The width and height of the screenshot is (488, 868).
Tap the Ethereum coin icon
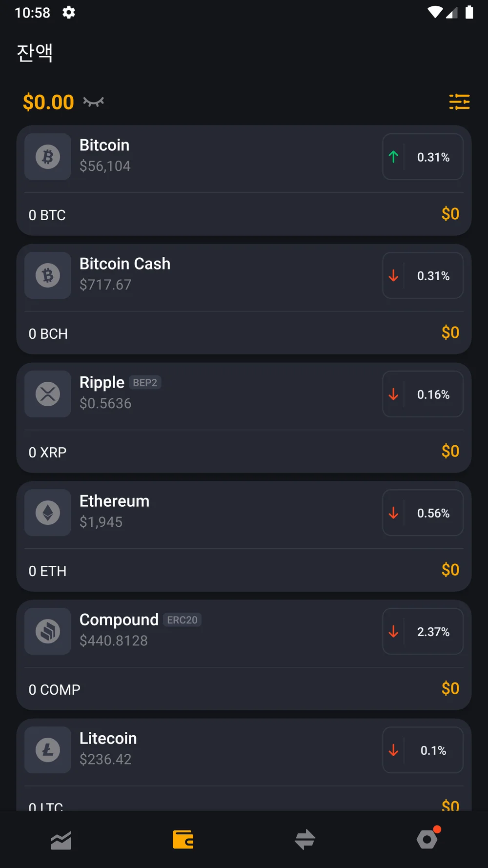(x=48, y=513)
